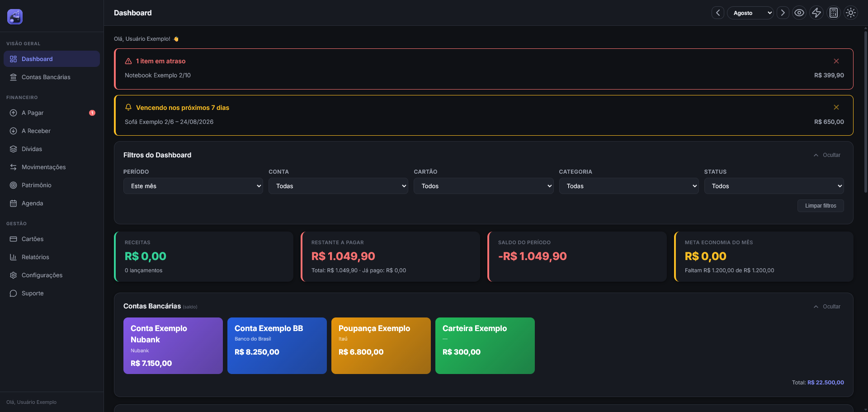Select the Conta Exemplo BB card
Screen dimensions: 868x412
click(277, 346)
